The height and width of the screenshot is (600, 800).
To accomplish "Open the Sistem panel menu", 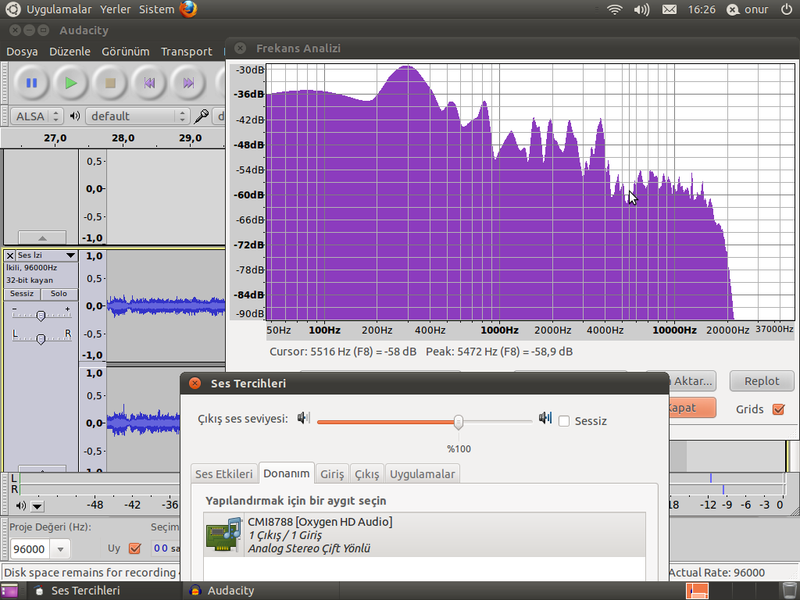I will pyautogui.click(x=157, y=9).
